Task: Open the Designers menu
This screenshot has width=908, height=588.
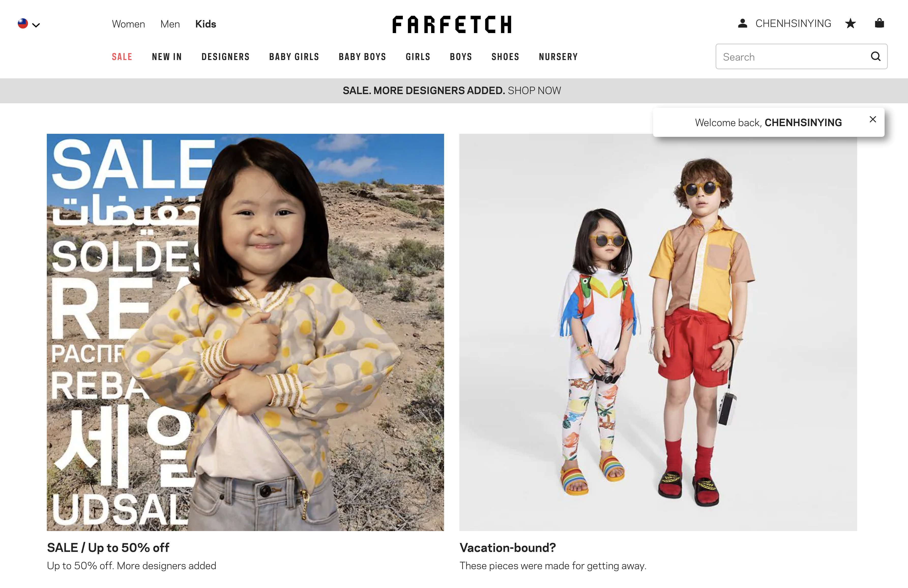Action: click(x=225, y=57)
